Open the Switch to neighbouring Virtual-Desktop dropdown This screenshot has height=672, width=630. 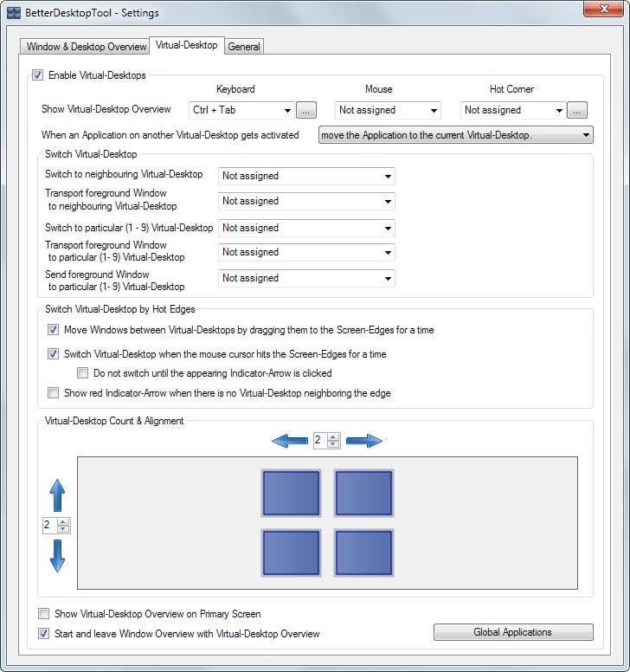click(306, 176)
